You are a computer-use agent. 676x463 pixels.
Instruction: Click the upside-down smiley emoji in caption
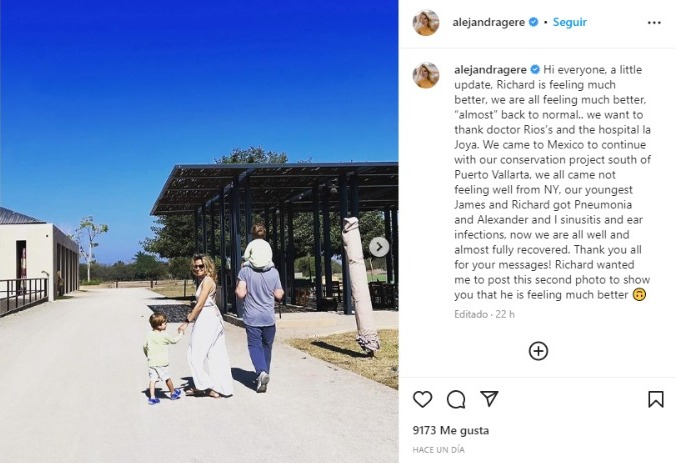tap(639, 295)
